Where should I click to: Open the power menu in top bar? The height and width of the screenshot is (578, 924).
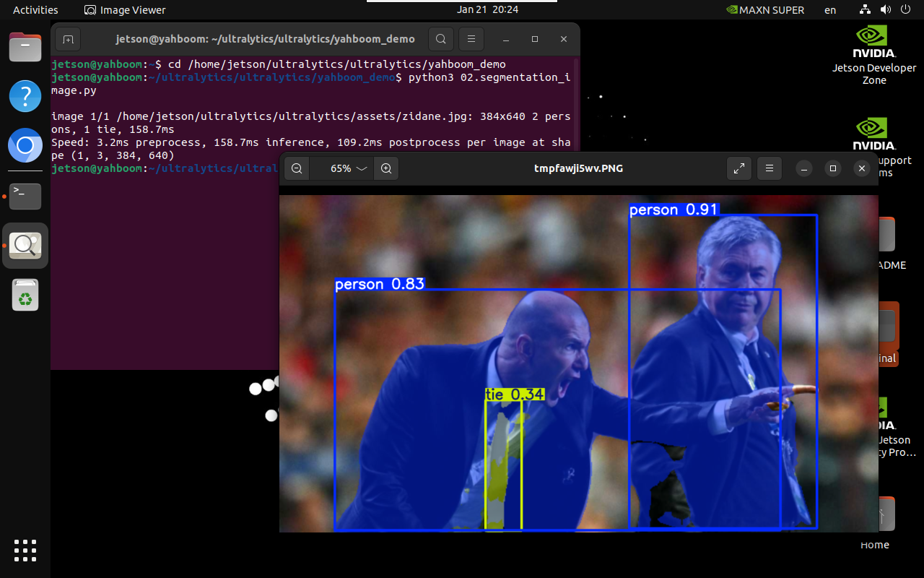tap(905, 10)
